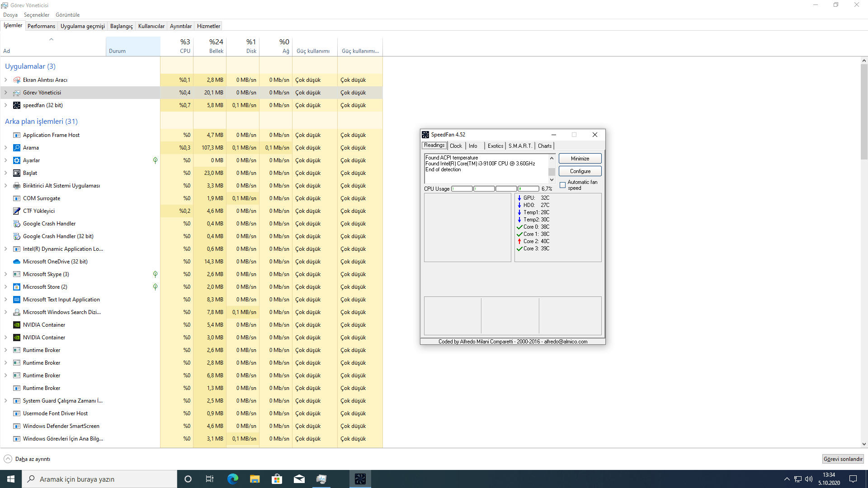Click the speedfan process icon in list

[17, 105]
